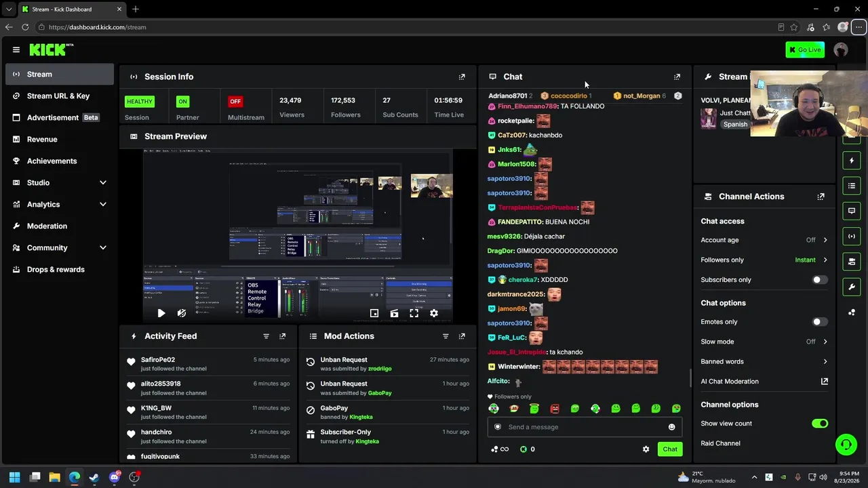Open Drops & rewards page
The width and height of the screenshot is (868, 488).
pos(60,270)
